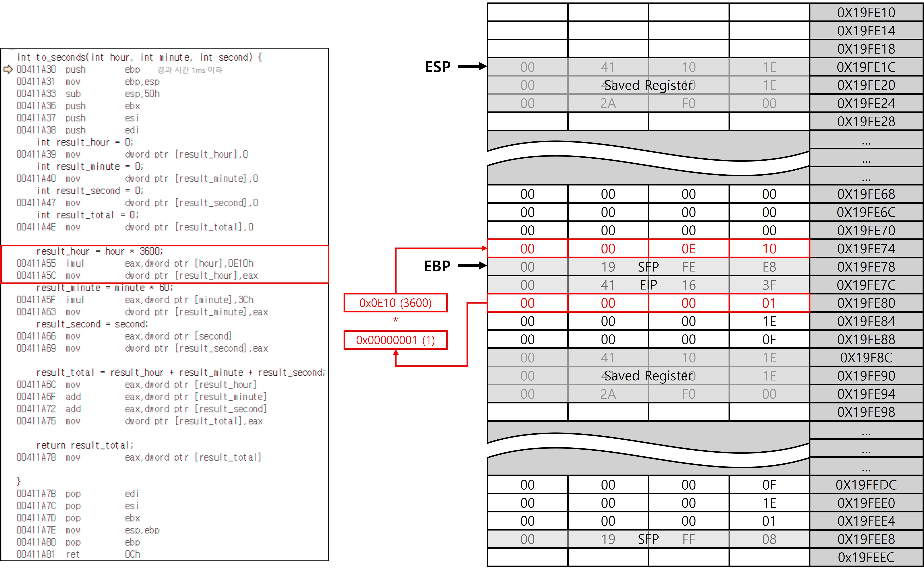Click sub esp,50h instruction line
924x573 pixels.
pos(88,94)
